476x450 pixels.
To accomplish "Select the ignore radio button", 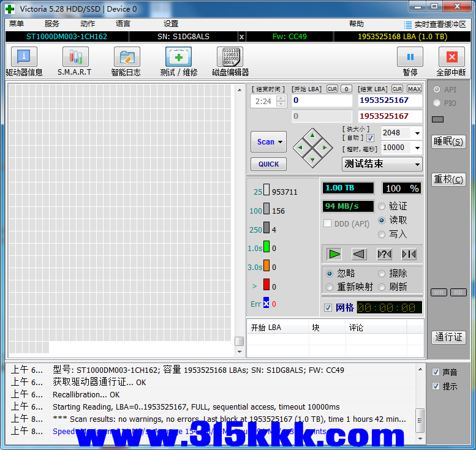I will [330, 274].
